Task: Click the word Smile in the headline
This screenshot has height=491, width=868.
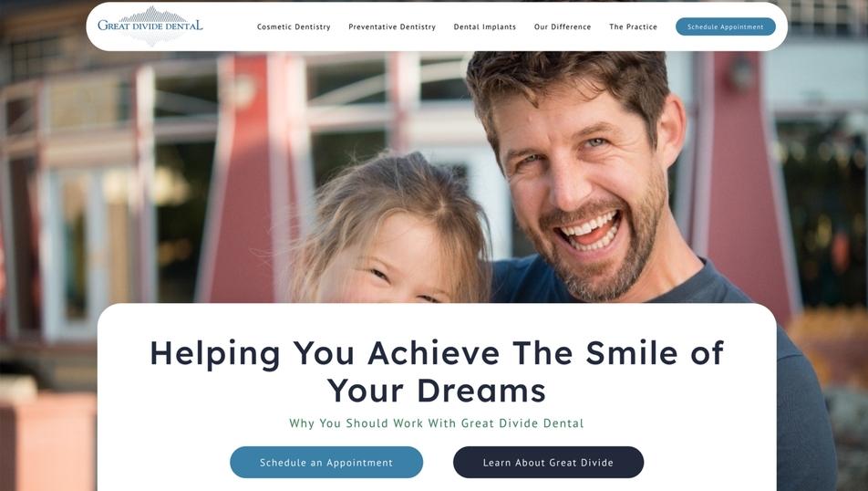Action: tap(632, 352)
